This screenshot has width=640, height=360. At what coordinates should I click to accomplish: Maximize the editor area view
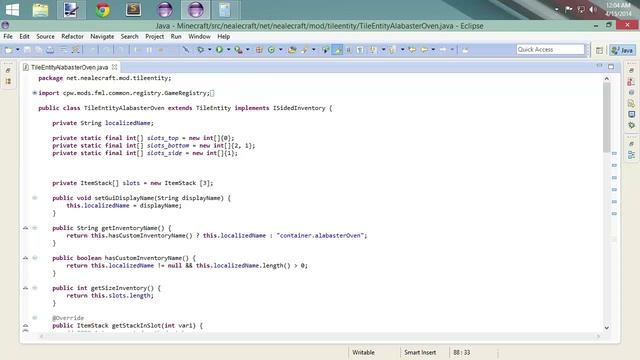(x=611, y=67)
